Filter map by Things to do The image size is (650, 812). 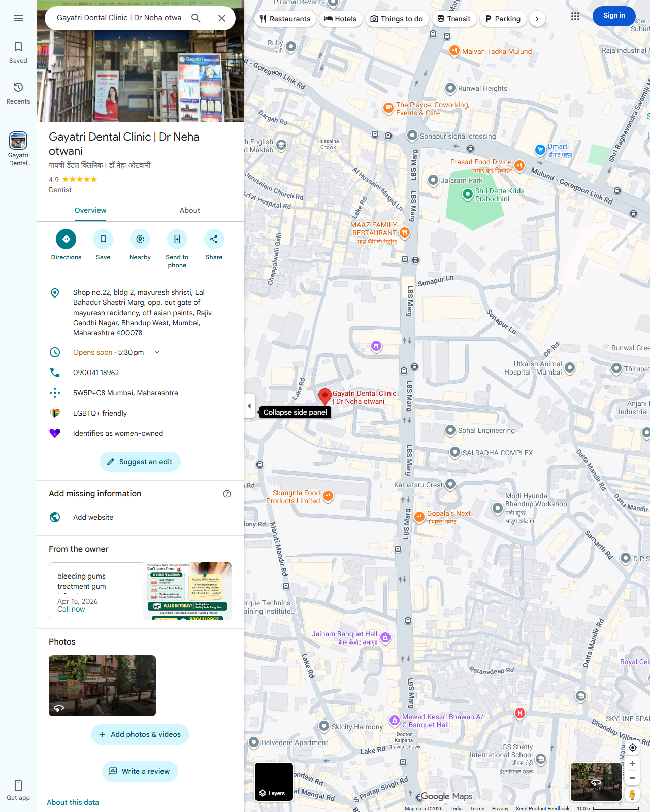pos(397,19)
